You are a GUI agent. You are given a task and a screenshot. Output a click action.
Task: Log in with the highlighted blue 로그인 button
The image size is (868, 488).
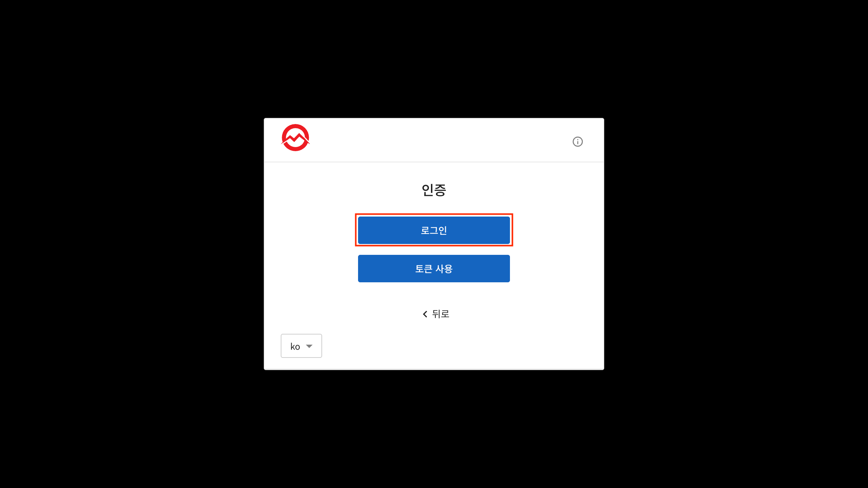click(x=434, y=230)
